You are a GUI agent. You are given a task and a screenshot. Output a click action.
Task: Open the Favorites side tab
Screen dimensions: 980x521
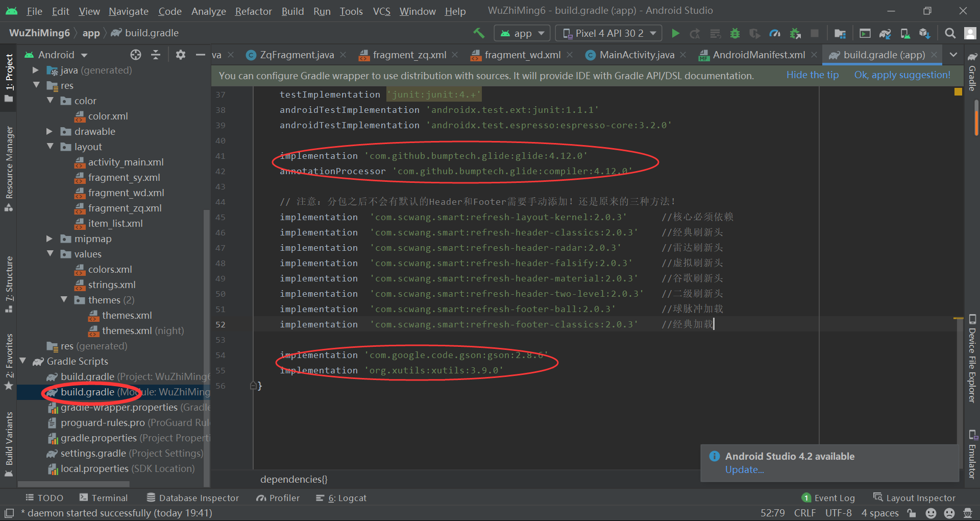tap(9, 361)
